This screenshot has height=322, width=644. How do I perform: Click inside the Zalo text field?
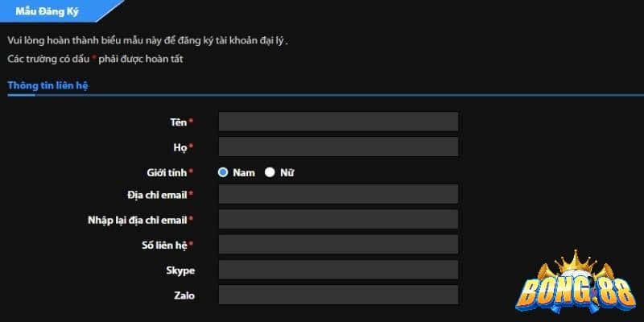coord(338,295)
